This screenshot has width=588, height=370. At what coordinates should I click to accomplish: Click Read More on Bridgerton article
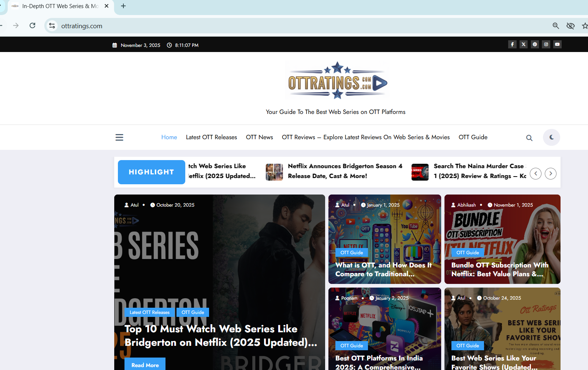coord(145,365)
